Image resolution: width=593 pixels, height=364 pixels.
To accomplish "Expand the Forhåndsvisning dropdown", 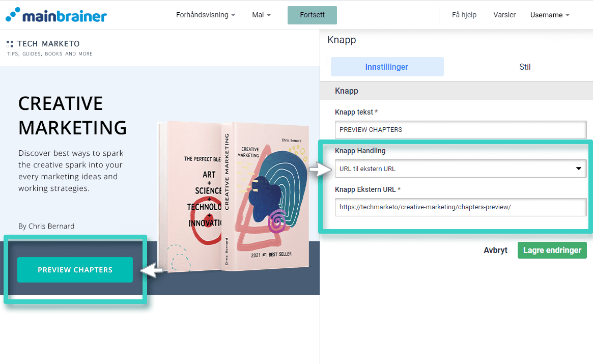I will tap(205, 15).
